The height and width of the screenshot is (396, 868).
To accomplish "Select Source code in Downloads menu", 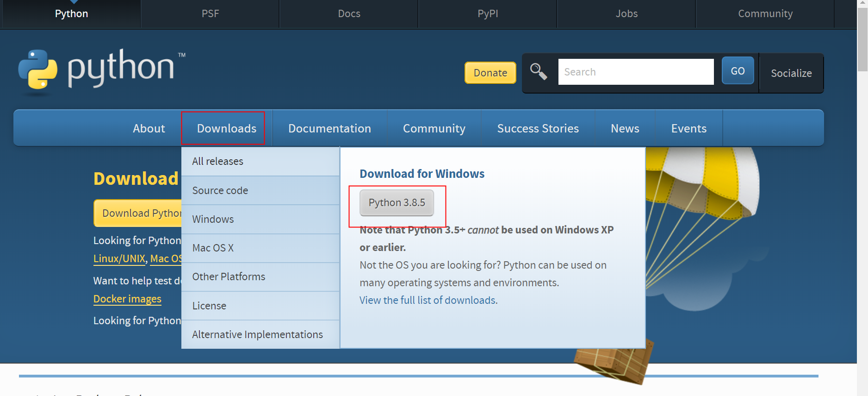I will click(260, 190).
